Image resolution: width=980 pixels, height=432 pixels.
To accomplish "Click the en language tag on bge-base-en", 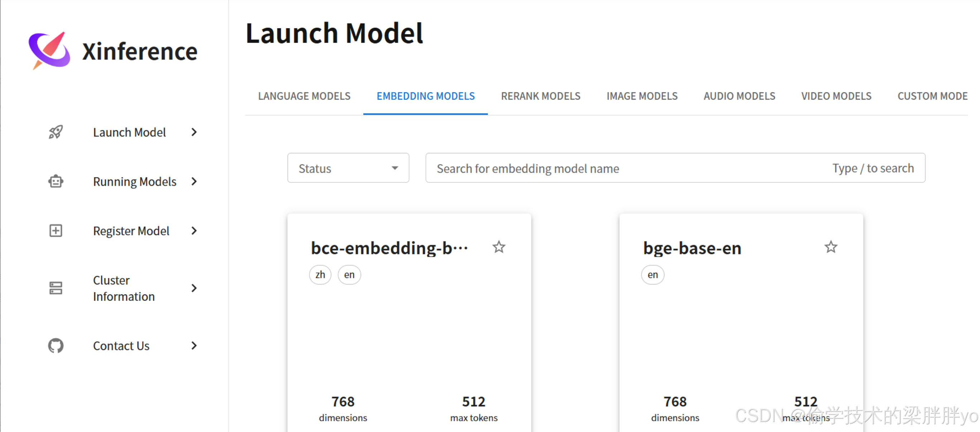I will (653, 274).
